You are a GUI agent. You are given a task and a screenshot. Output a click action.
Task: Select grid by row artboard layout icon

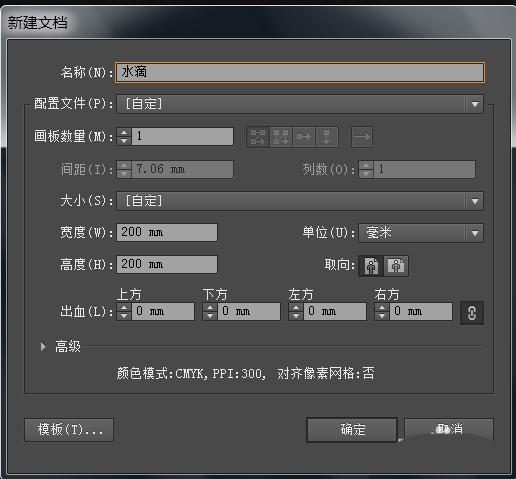point(258,137)
